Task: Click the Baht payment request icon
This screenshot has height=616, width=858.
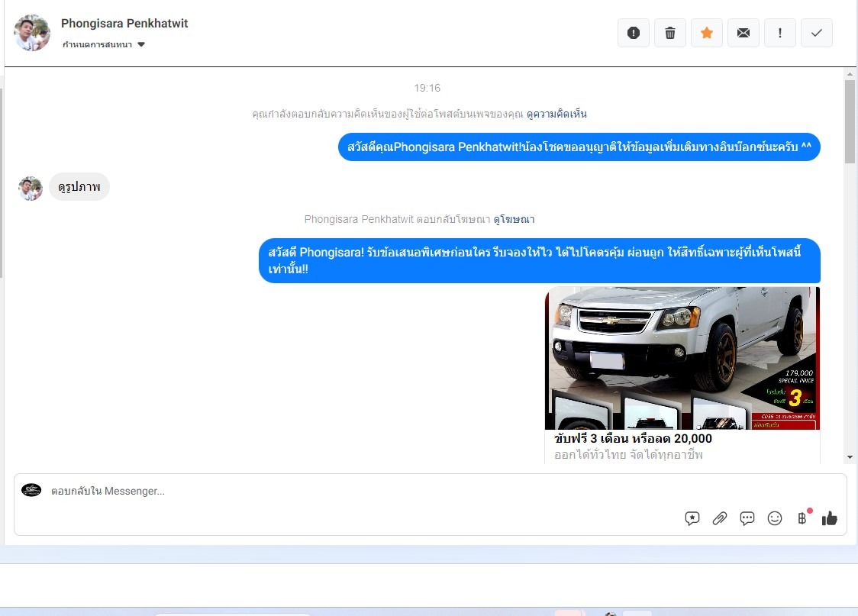Action: (x=802, y=518)
